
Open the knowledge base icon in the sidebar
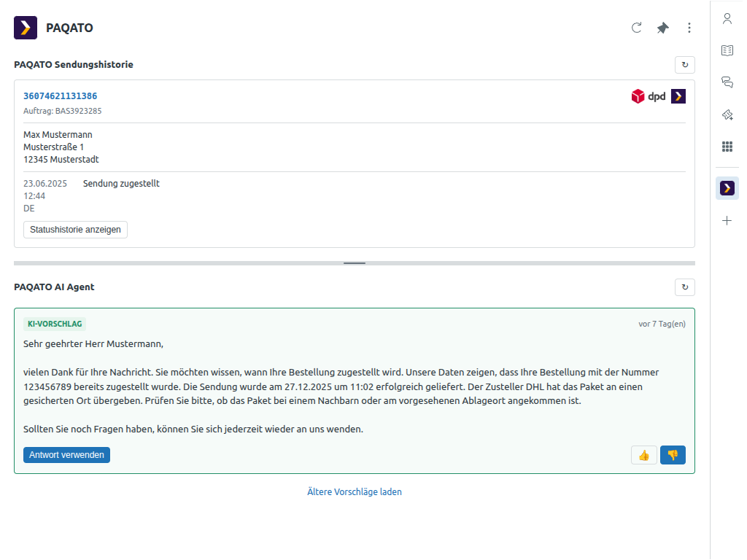[727, 50]
